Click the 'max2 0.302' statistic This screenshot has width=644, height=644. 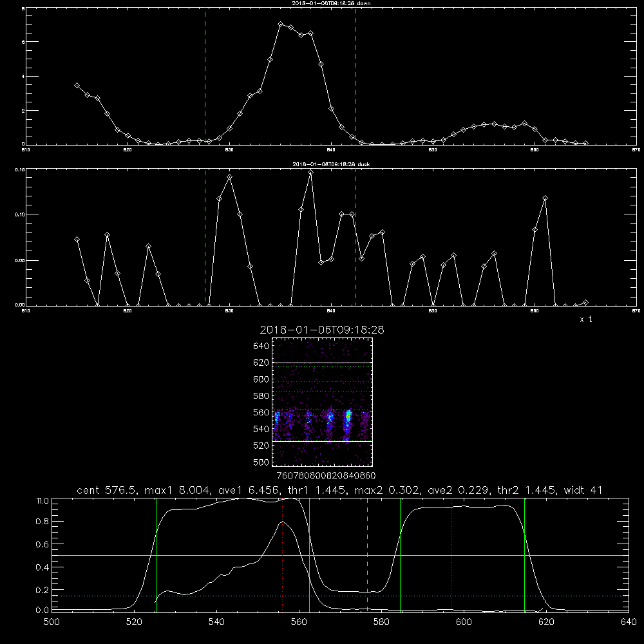(x=386, y=490)
